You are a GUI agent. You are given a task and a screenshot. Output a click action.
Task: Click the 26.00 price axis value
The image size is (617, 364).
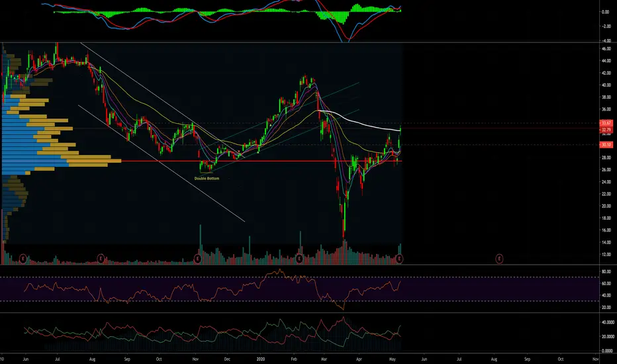tap(606, 169)
